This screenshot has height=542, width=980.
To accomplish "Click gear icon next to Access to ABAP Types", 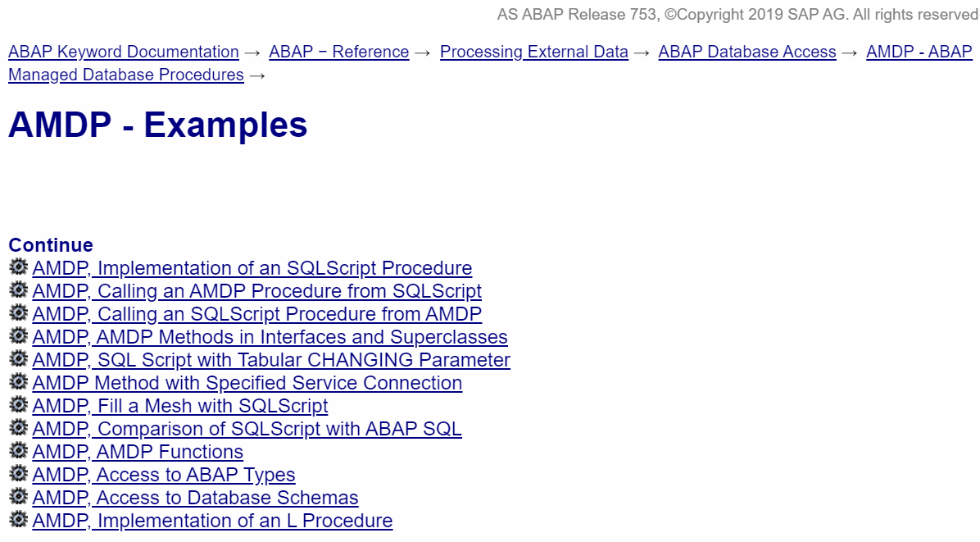I will [x=18, y=474].
